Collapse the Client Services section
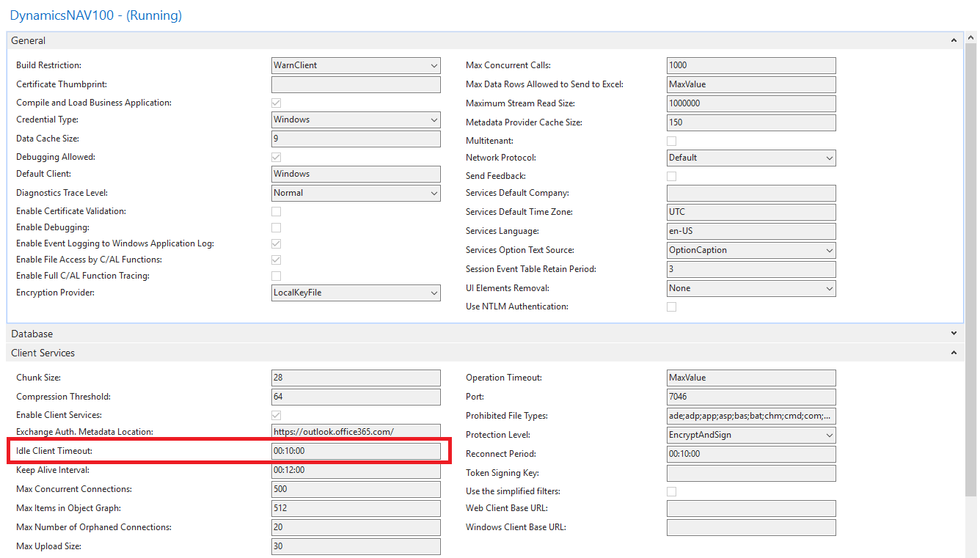Image resolution: width=980 pixels, height=558 pixels. (954, 353)
